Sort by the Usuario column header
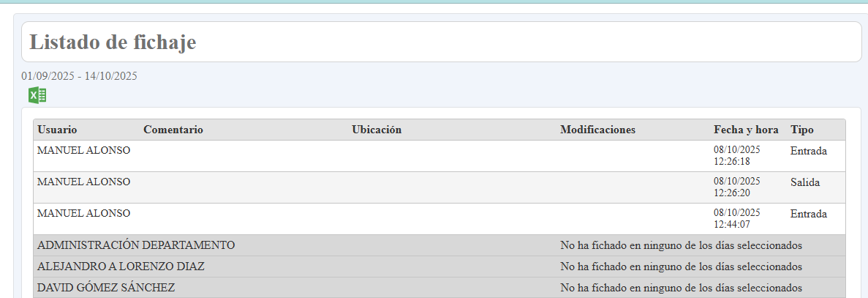868x298 pixels. tap(57, 130)
